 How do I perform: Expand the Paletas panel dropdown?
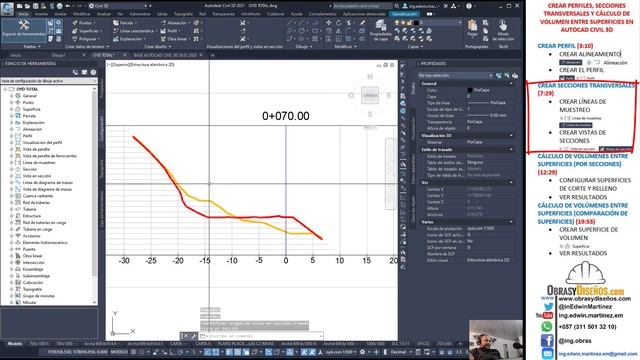[x=31, y=47]
